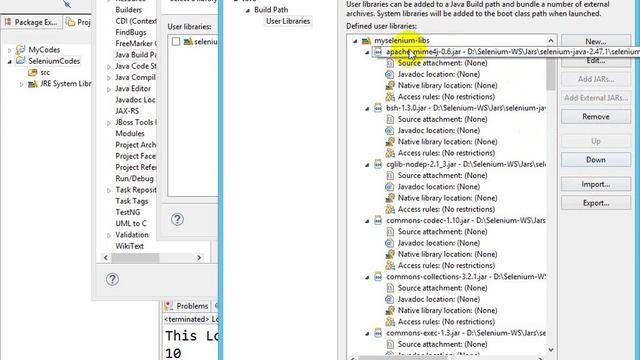Click the bsh-1.3.0.jar file icon
This screenshot has height=360, width=640.
pyautogui.click(x=378, y=108)
